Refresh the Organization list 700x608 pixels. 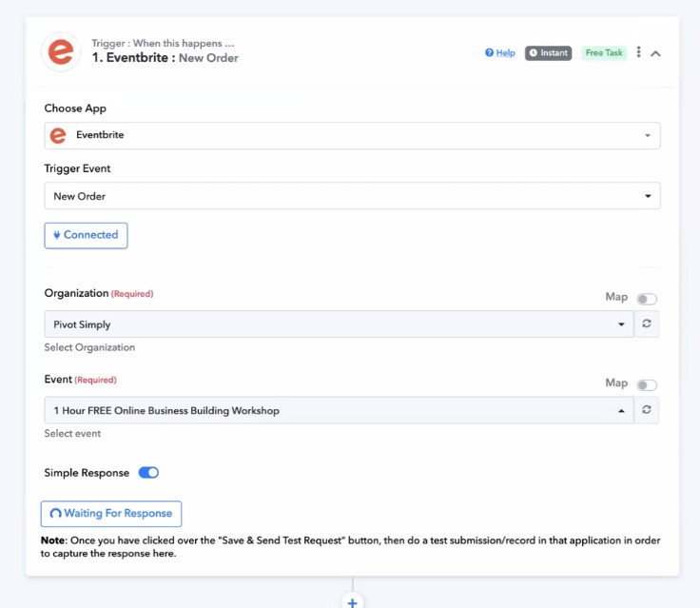click(x=647, y=324)
